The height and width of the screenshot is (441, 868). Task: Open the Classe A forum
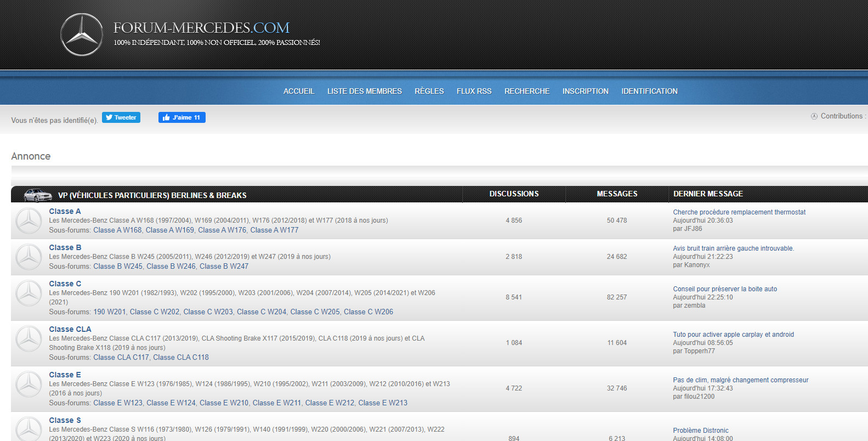pyautogui.click(x=65, y=211)
